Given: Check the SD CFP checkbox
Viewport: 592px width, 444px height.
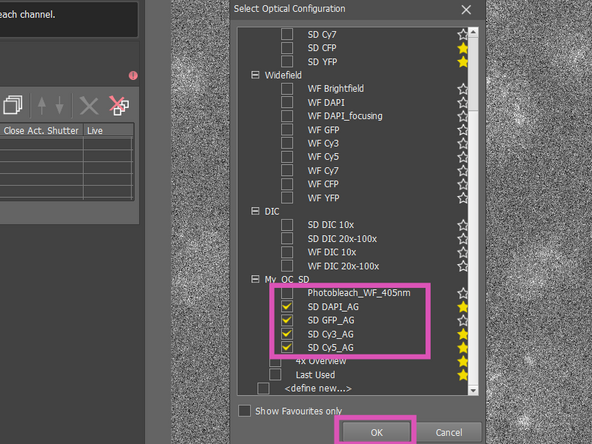Looking at the screenshot, I should tap(287, 48).
